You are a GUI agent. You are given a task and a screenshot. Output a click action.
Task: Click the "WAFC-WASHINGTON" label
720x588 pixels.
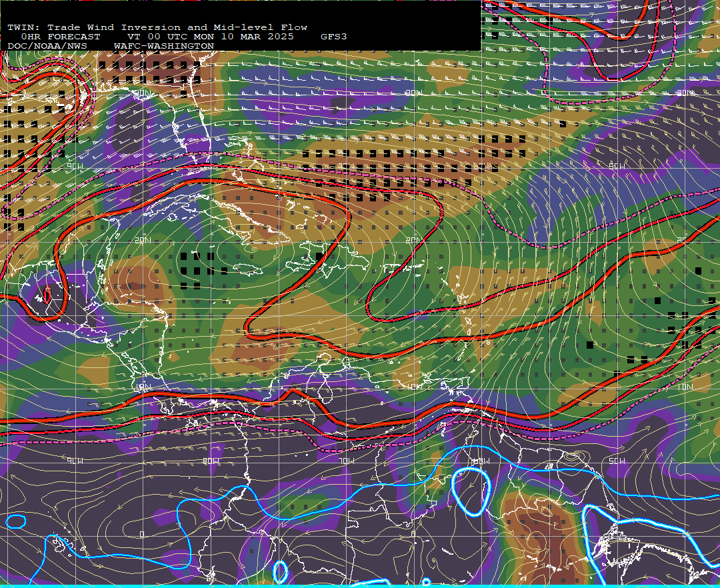tap(164, 47)
